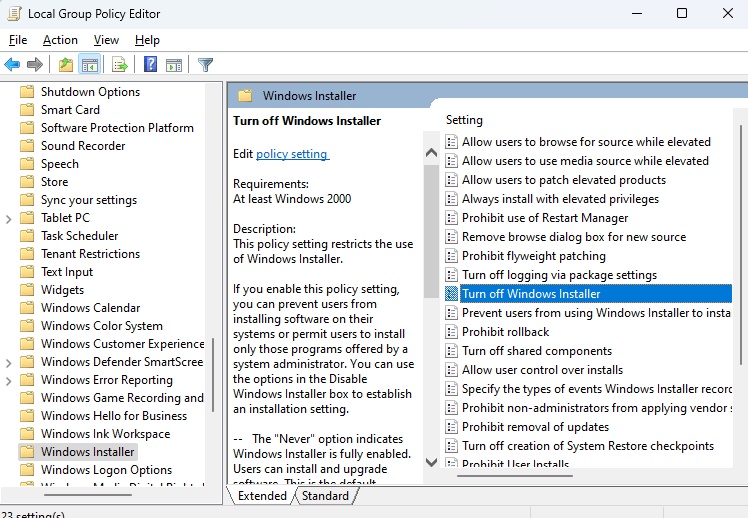
Task: Click the Smart Card folder icon
Action: [27, 109]
